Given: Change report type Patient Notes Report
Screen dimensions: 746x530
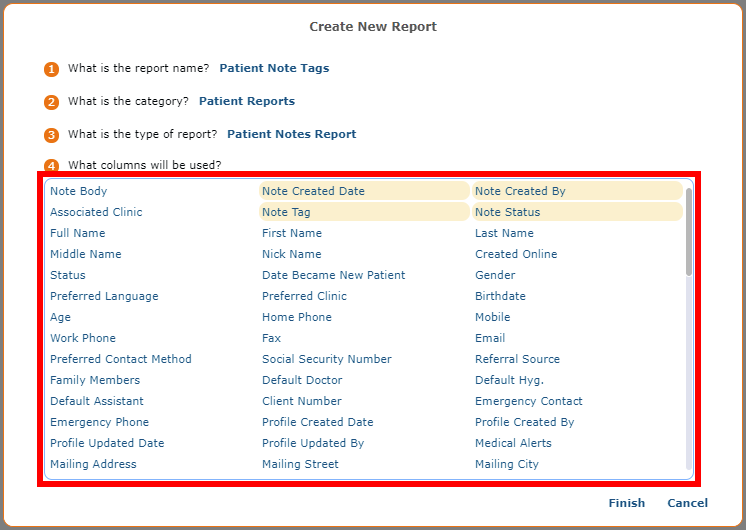Looking at the screenshot, I should (x=292, y=134).
